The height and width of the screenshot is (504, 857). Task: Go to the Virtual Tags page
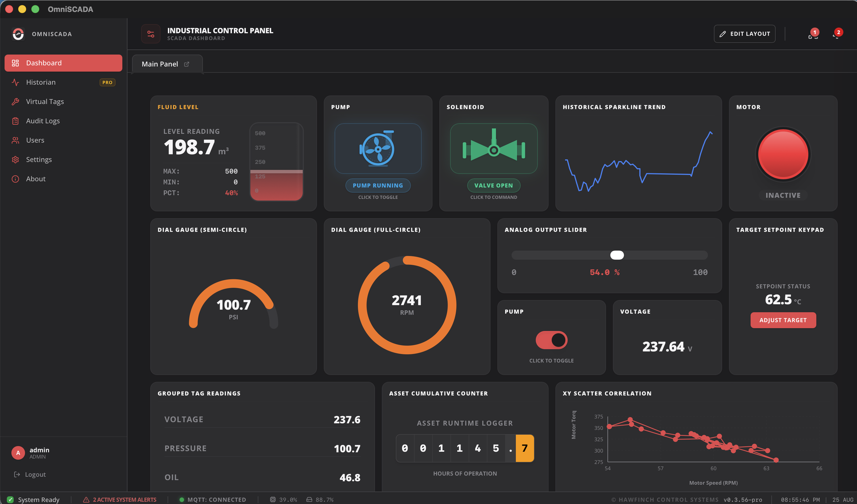tap(63, 102)
